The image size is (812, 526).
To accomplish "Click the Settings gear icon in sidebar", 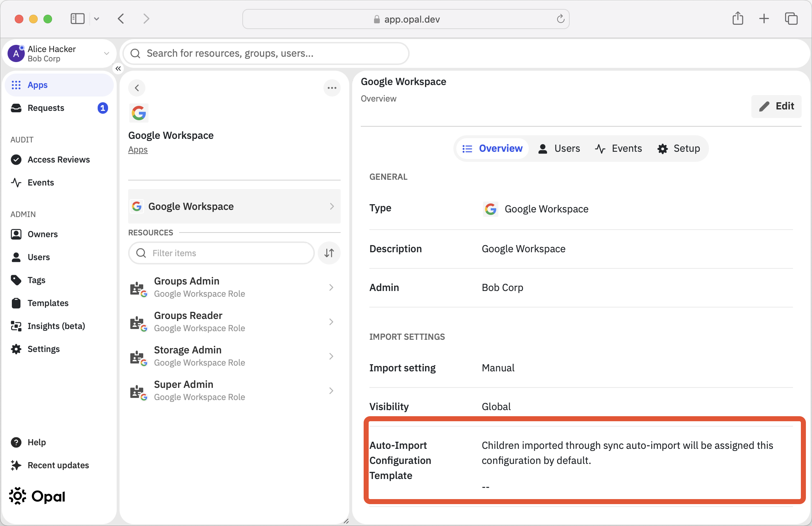I will [x=16, y=349].
